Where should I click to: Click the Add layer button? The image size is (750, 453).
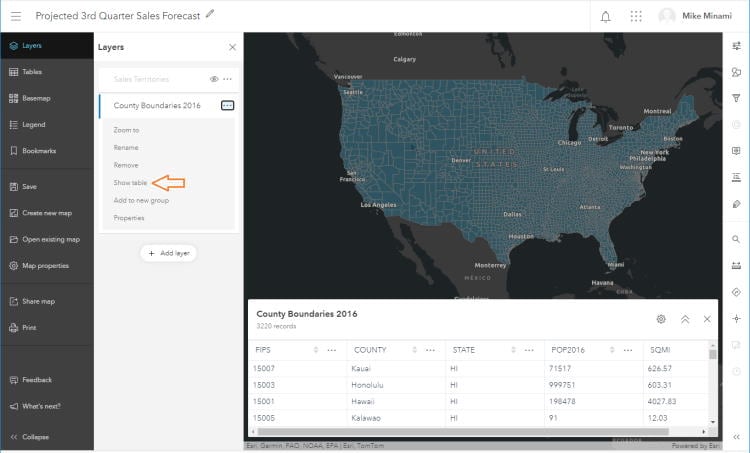[x=168, y=254]
